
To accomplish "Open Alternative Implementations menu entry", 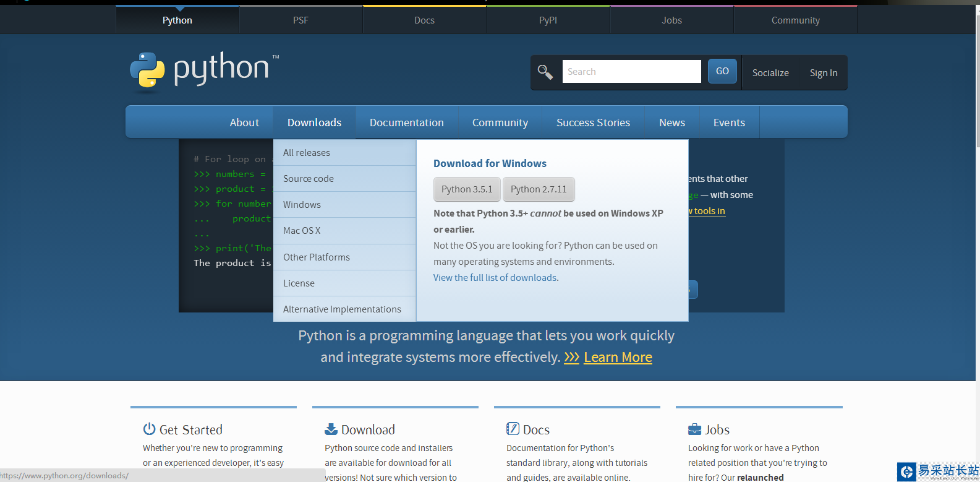I will (344, 309).
